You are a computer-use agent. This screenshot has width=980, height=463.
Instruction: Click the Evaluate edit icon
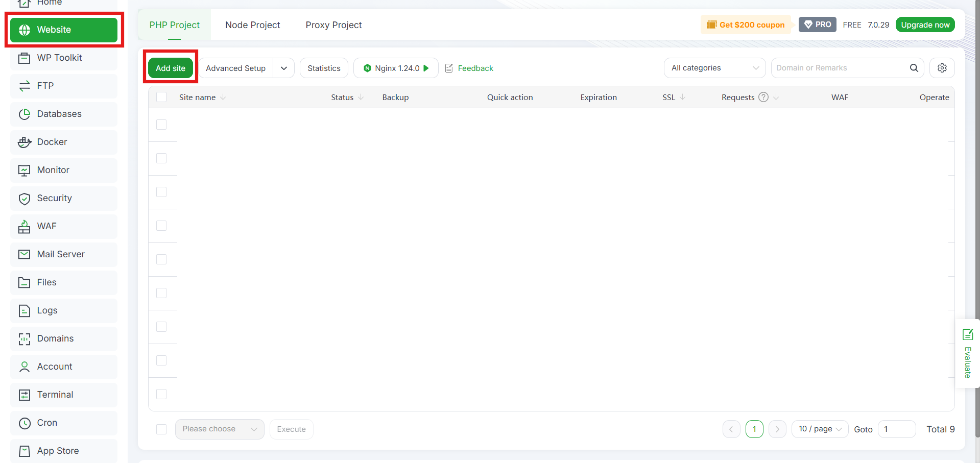(x=968, y=334)
